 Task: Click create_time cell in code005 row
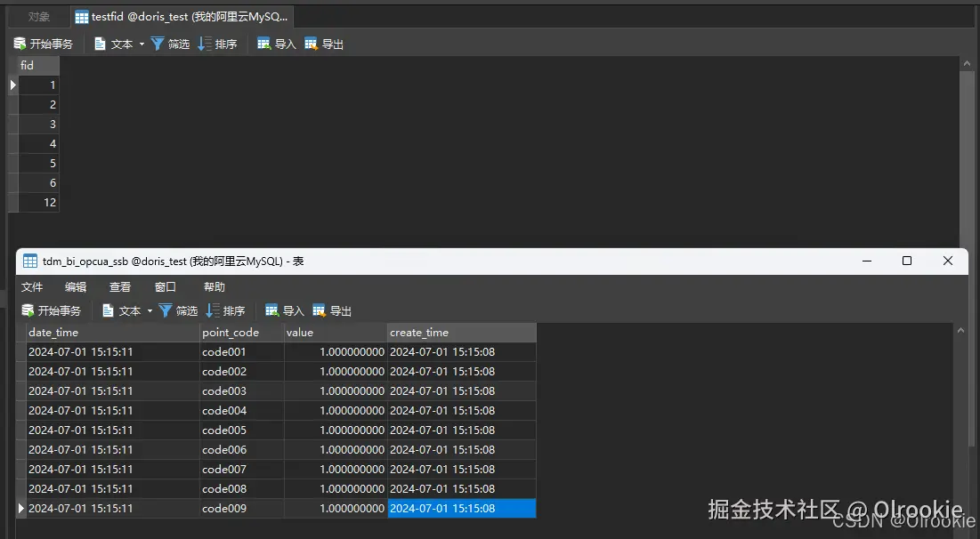[x=462, y=430]
